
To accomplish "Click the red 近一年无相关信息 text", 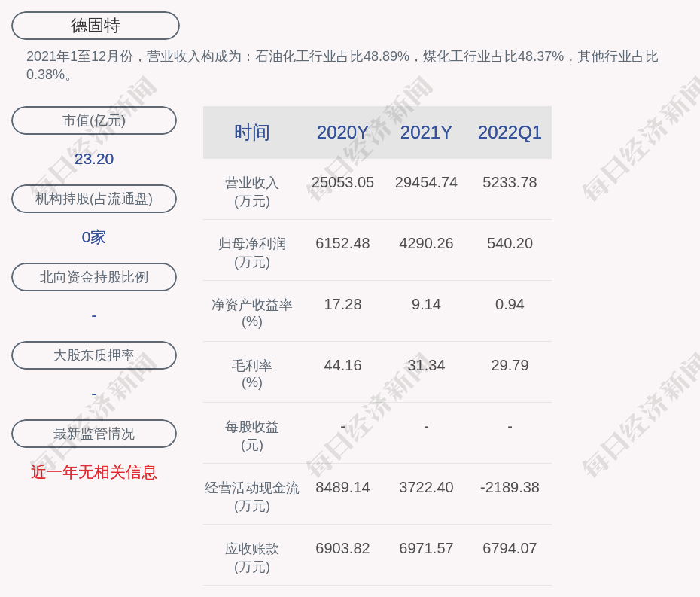I will coord(94,472).
